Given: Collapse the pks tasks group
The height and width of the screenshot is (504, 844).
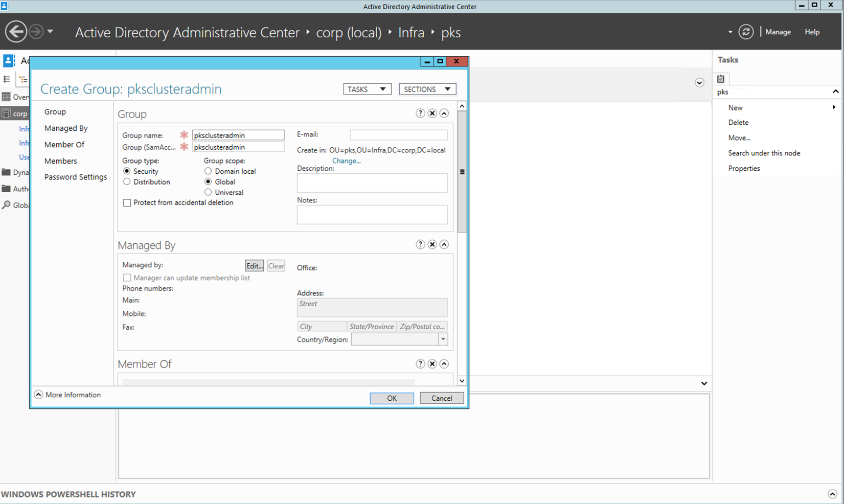Looking at the screenshot, I should pos(835,91).
